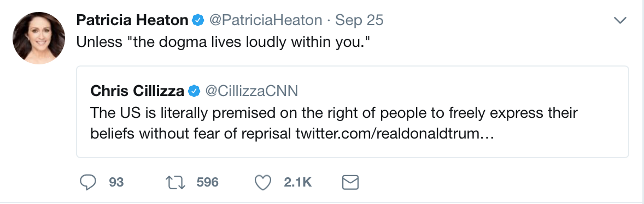Click Patricia Heaton's verified badge
The image size is (644, 204).
[x=198, y=20]
